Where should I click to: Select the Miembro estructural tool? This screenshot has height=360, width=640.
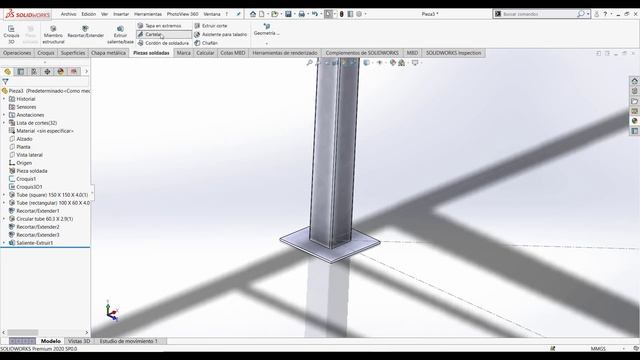coord(53,34)
